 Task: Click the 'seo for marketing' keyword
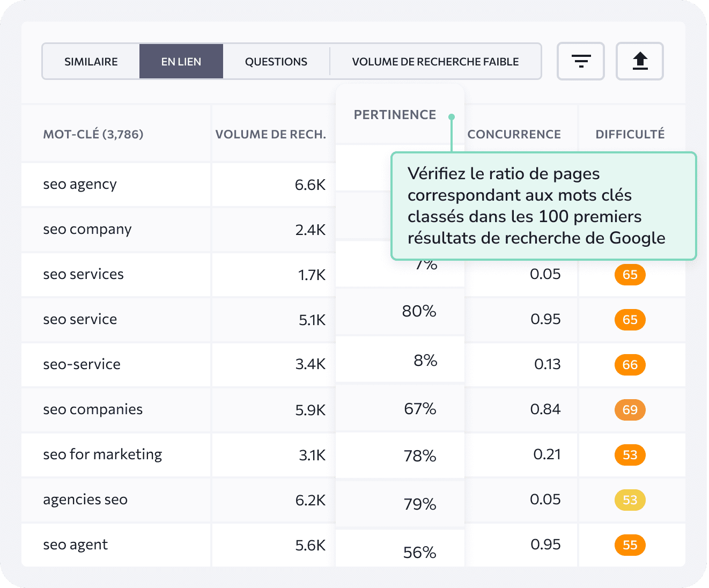pos(102,454)
